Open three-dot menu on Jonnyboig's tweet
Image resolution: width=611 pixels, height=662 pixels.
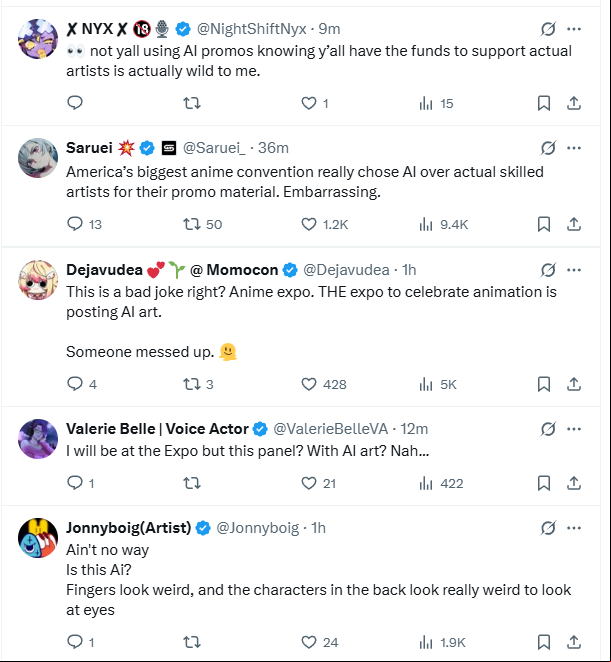pyautogui.click(x=574, y=528)
